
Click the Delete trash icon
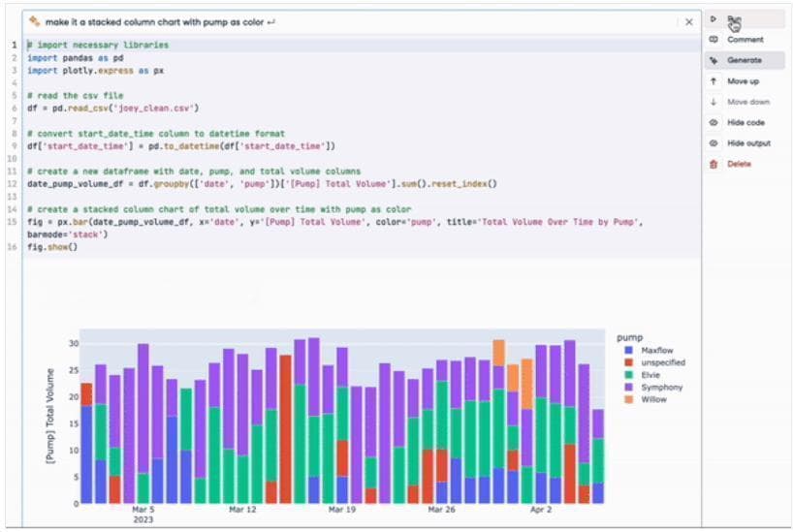click(714, 164)
